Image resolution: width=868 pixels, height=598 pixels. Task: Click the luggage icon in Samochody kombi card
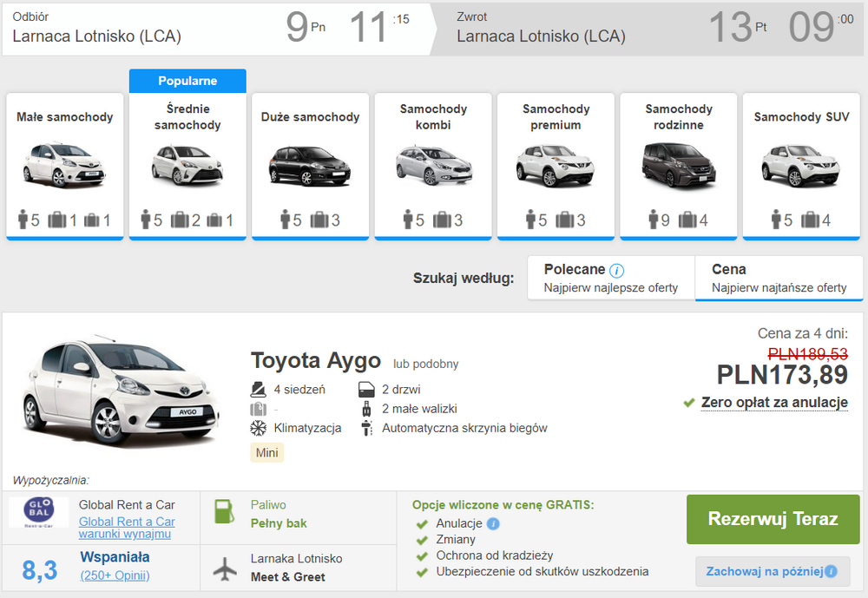[x=442, y=220]
